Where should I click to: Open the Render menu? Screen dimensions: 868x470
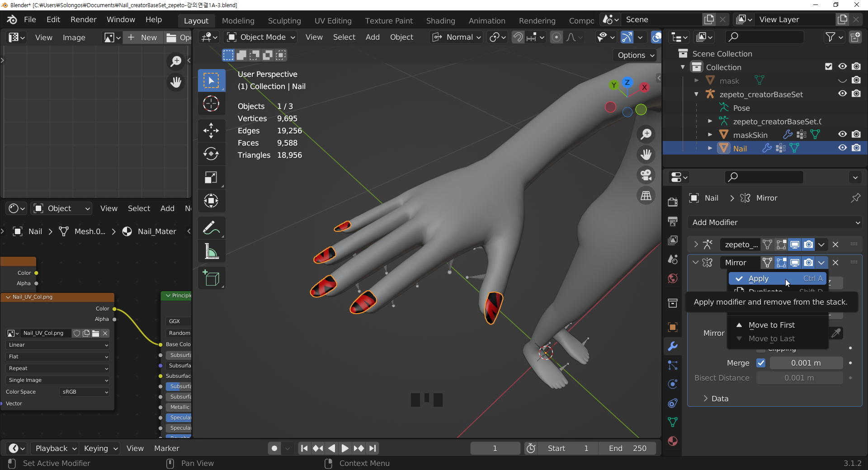83,19
